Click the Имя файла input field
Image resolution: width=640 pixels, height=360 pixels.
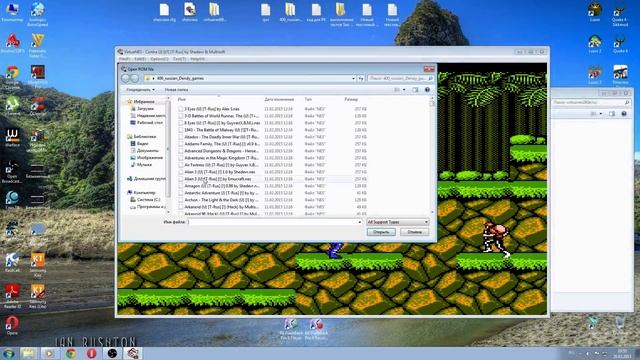point(272,222)
